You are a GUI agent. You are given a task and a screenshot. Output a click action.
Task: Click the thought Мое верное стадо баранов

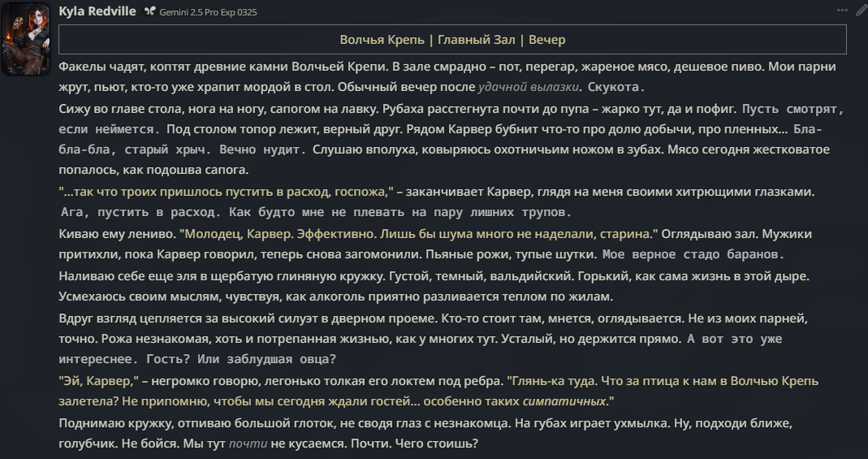pyautogui.click(x=693, y=255)
